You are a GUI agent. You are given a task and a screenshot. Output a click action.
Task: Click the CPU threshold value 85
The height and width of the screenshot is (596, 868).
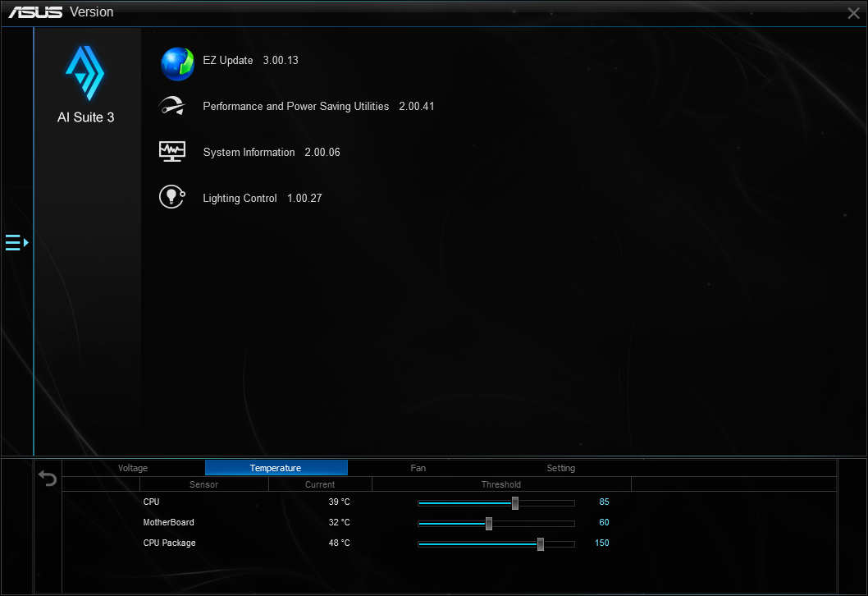604,502
